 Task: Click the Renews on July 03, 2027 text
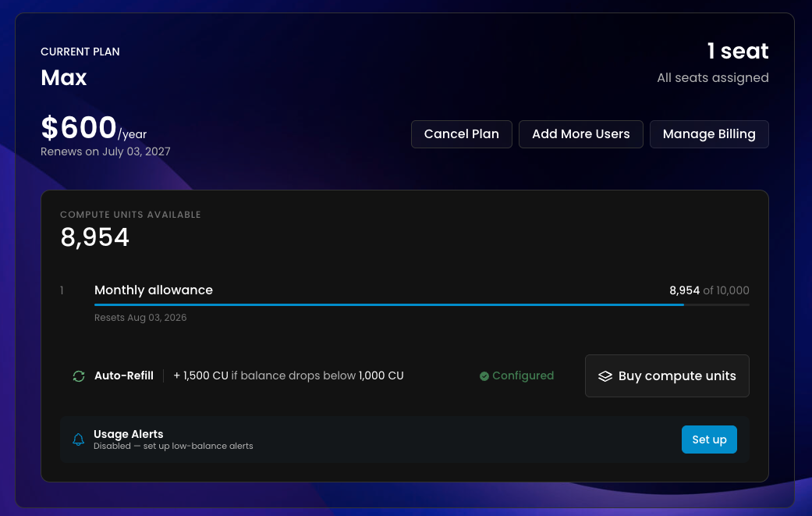(x=105, y=151)
